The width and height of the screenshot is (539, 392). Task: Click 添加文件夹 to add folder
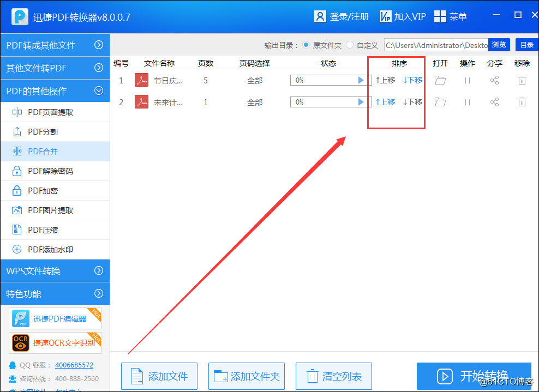(x=247, y=376)
